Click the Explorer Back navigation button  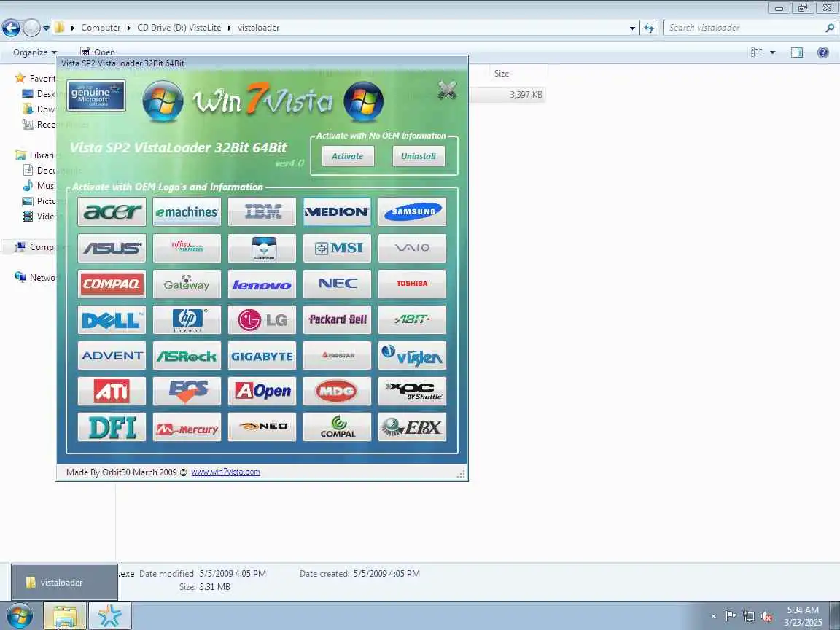click(11, 28)
